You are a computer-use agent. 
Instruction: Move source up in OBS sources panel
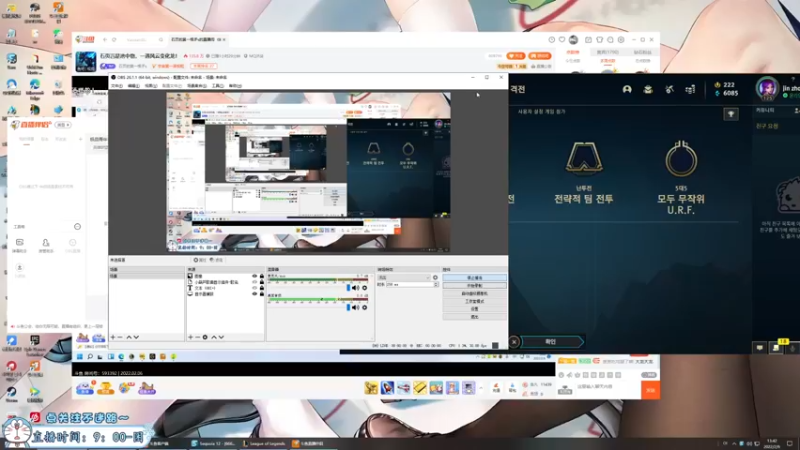pyautogui.click(x=214, y=337)
